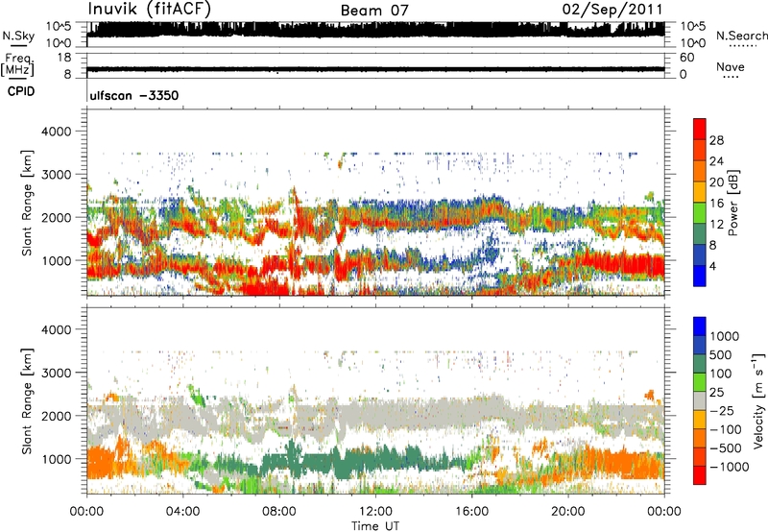Image resolution: width=768 pixels, height=532 pixels.
Task: Click the velocity panel 'Slant Range [km]' label
Action: (27, 400)
